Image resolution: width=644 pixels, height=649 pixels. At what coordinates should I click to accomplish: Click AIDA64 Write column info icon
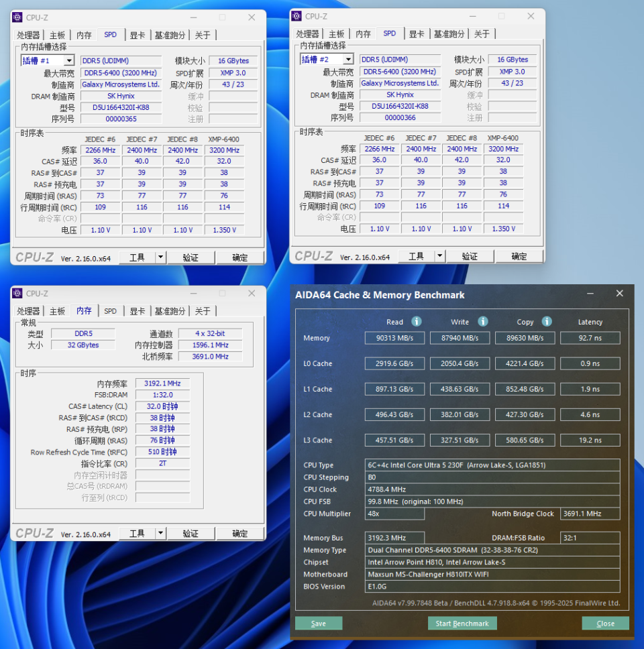tap(482, 321)
